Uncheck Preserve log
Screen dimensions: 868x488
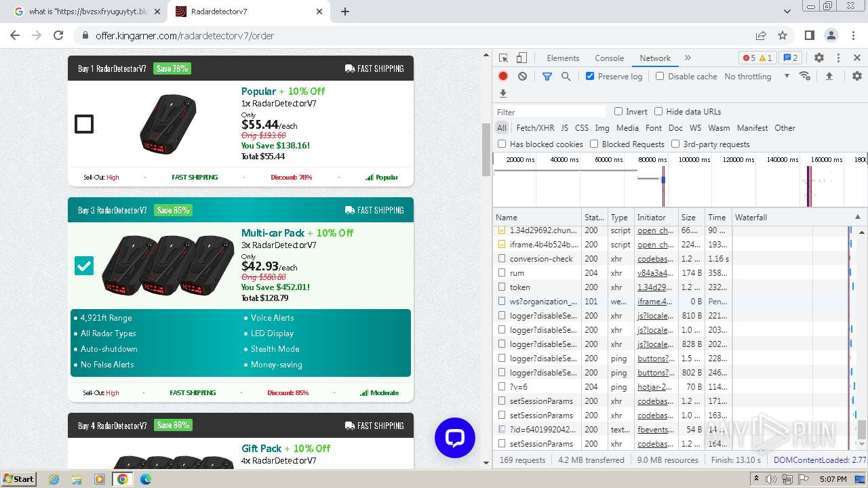tap(590, 77)
